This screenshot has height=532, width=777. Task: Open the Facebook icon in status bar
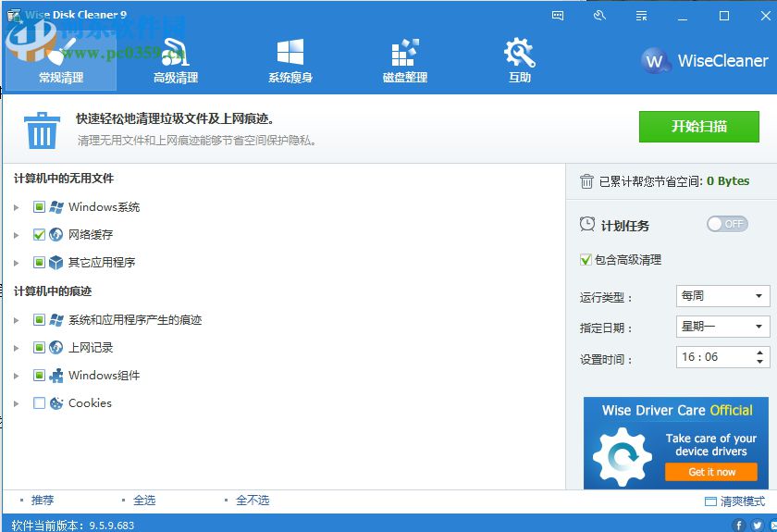pos(739,525)
